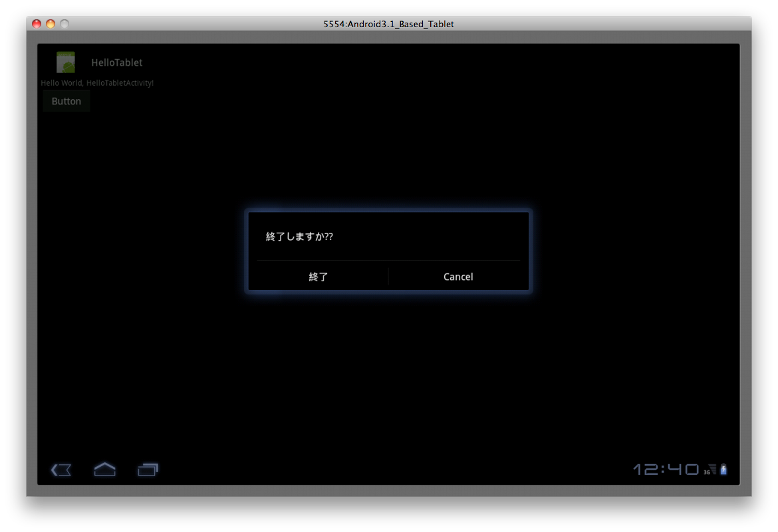The height and width of the screenshot is (532, 778).
Task: Tap the 12:40 clock in status bar
Action: (666, 469)
